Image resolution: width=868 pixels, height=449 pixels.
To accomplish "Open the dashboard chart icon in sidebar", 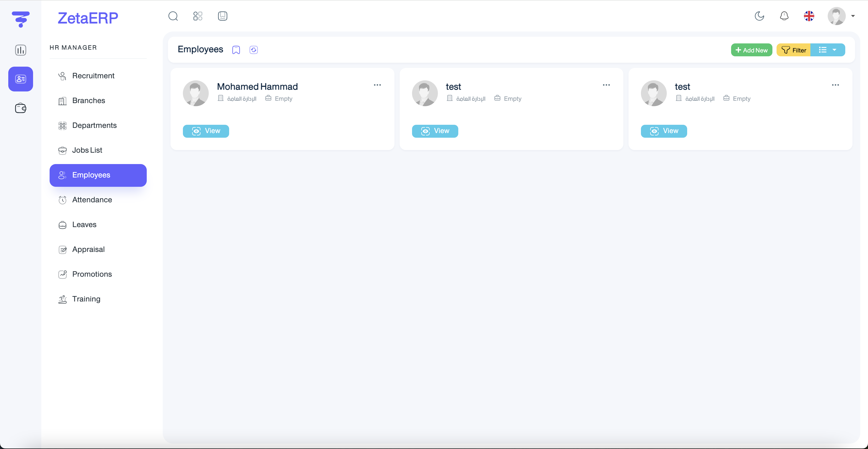I will click(x=21, y=50).
